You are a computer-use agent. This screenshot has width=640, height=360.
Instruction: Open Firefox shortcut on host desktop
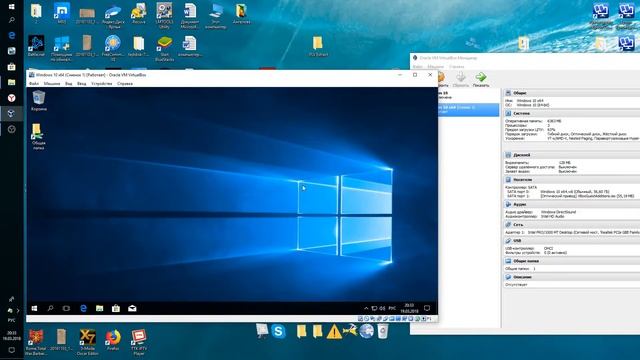pos(113,341)
